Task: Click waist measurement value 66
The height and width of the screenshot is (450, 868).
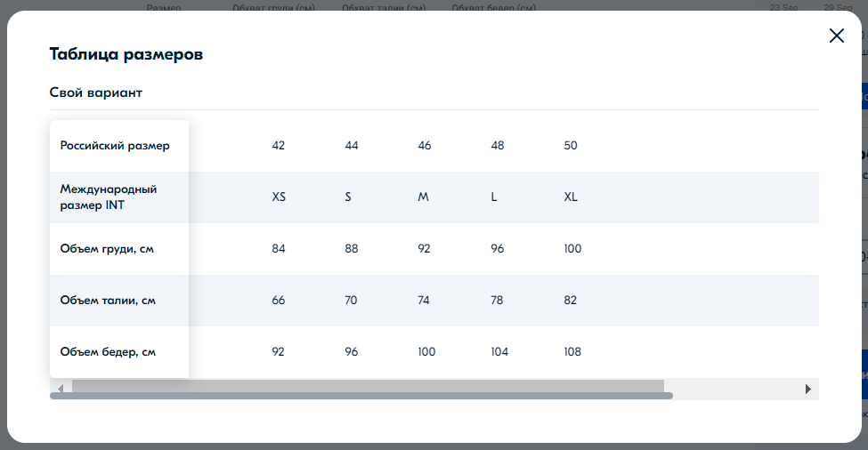Action: (x=279, y=301)
